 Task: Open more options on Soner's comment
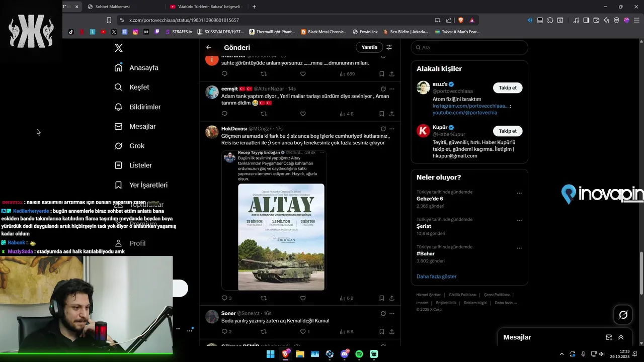(392, 314)
